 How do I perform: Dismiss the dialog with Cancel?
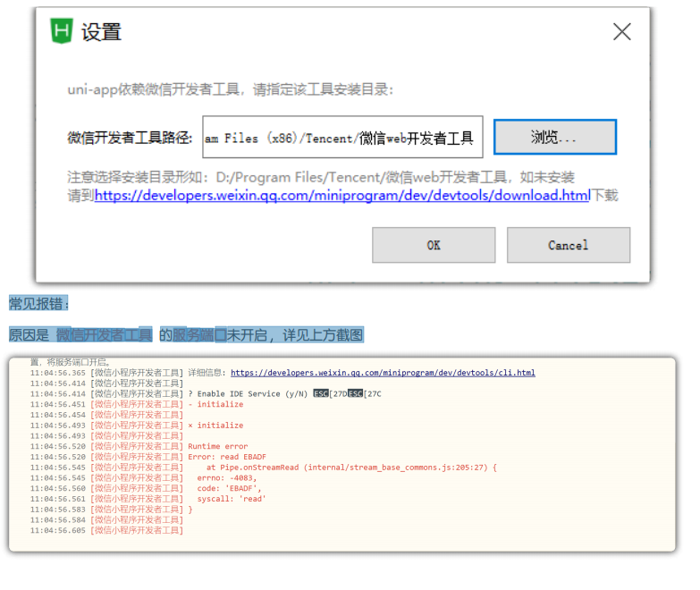tap(569, 245)
